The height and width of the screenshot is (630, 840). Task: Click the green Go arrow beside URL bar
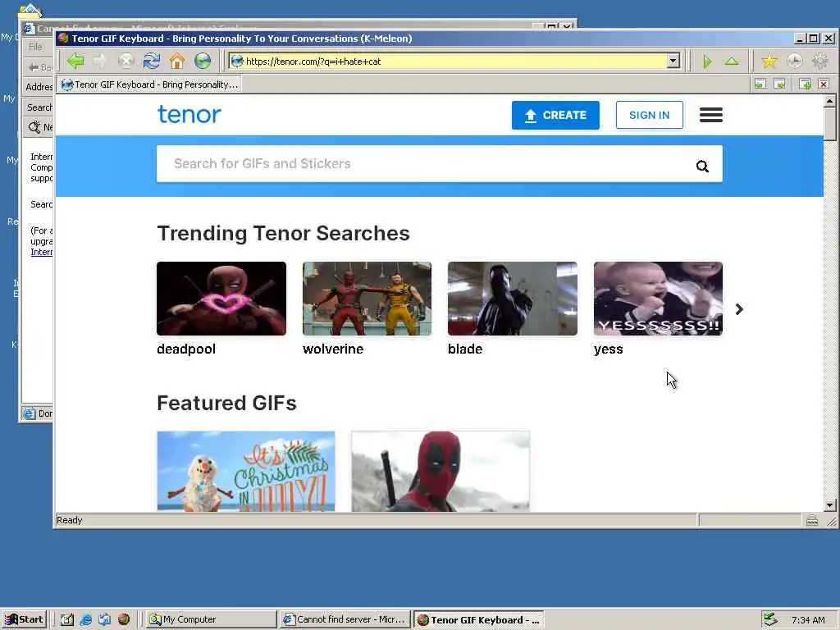[x=706, y=62]
